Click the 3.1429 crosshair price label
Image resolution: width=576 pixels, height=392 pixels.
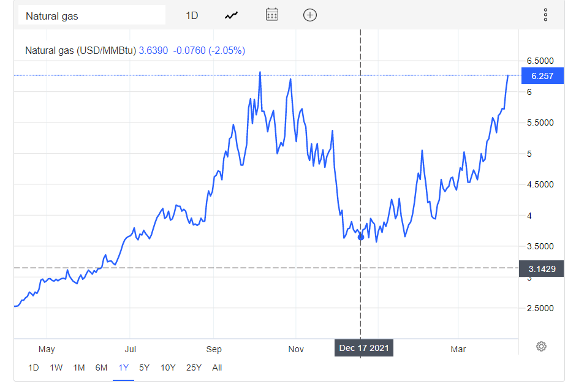pyautogui.click(x=542, y=269)
